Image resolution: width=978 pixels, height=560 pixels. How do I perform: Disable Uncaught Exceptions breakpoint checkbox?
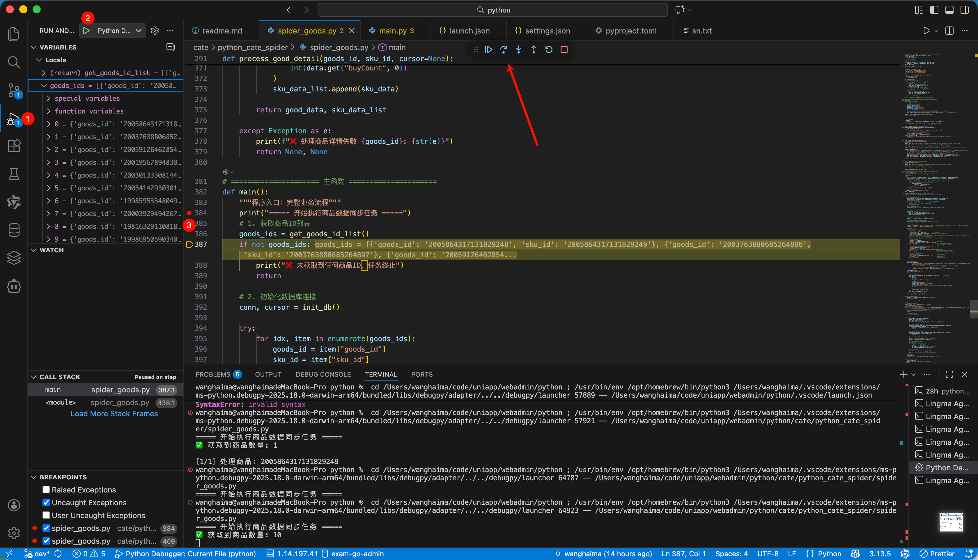47,502
